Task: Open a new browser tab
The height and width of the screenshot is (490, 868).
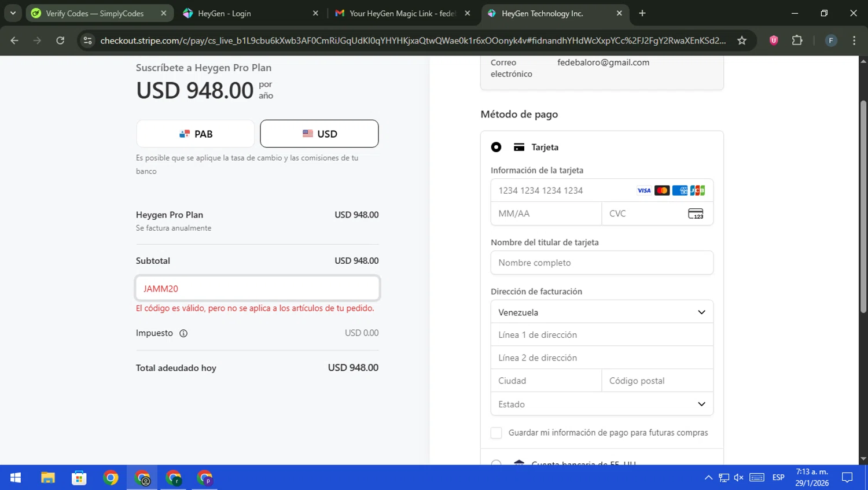Action: click(642, 13)
